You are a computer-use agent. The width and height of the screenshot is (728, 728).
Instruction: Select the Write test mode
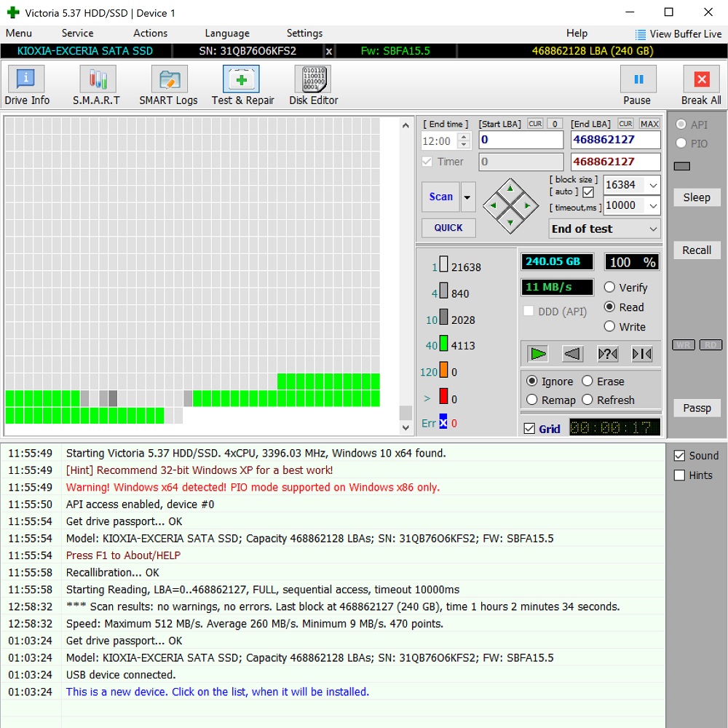coord(609,326)
